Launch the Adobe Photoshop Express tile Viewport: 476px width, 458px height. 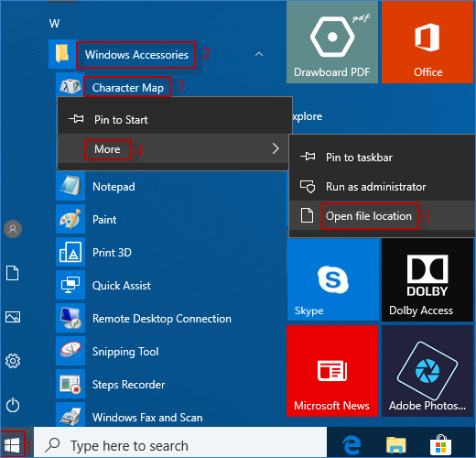[x=427, y=371]
